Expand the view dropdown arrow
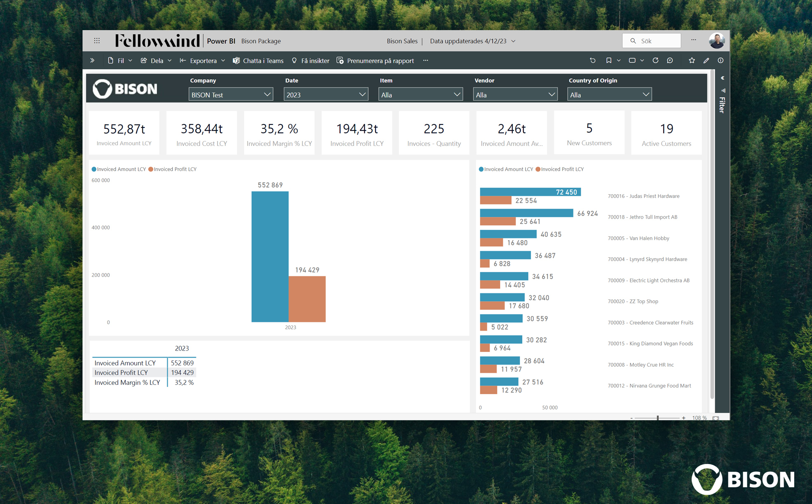The width and height of the screenshot is (812, 504). [642, 61]
